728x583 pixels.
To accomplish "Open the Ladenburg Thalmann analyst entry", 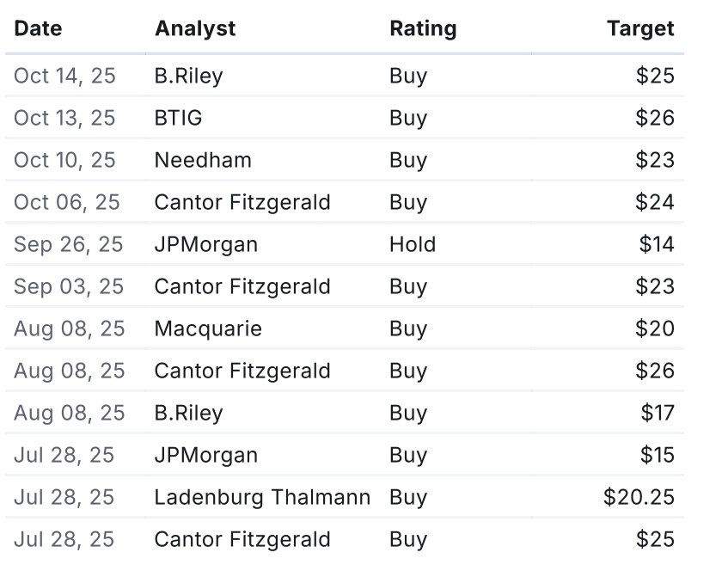I will pyautogui.click(x=262, y=497).
